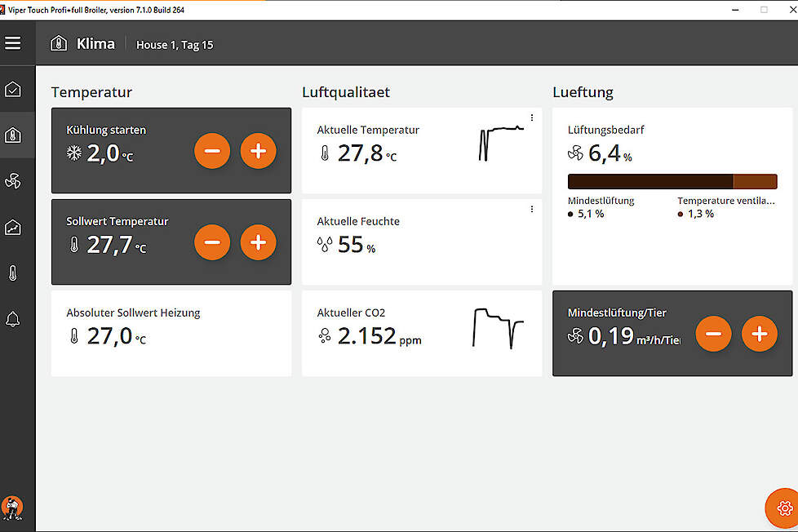
Task: Open Aktuelle Temperatur three-dot menu
Action: click(532, 117)
